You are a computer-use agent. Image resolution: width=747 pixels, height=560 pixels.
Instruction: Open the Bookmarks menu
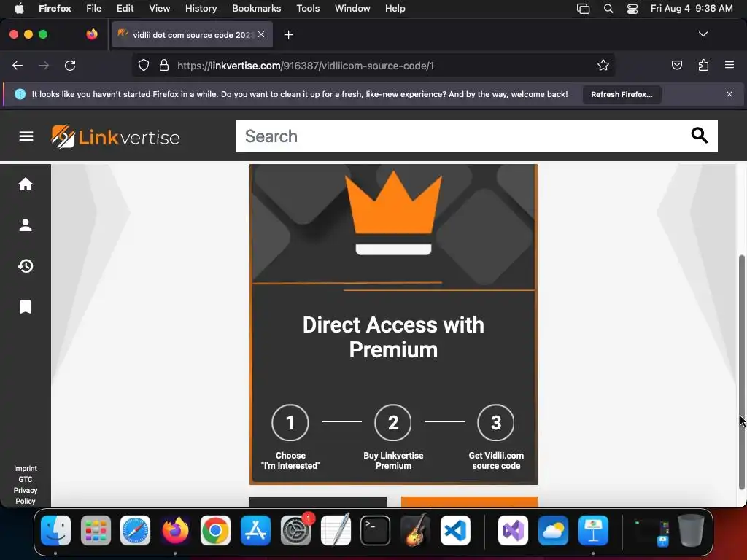[x=256, y=9]
